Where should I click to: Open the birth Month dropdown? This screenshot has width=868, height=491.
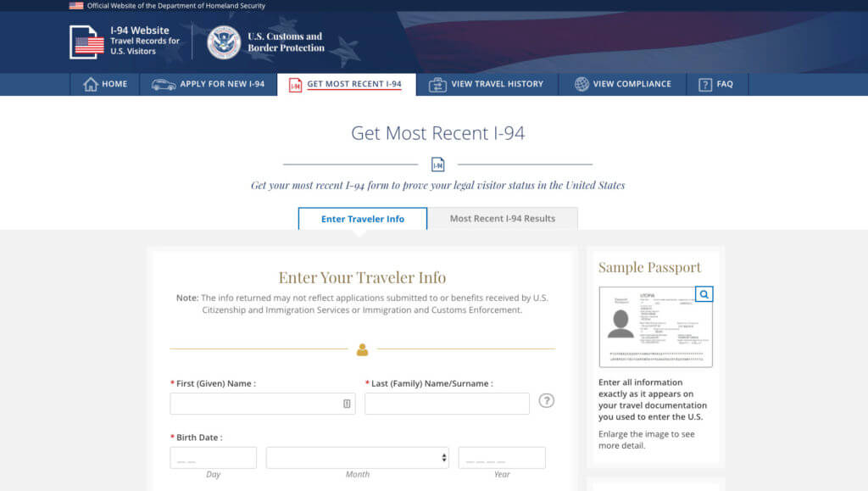[x=357, y=458]
